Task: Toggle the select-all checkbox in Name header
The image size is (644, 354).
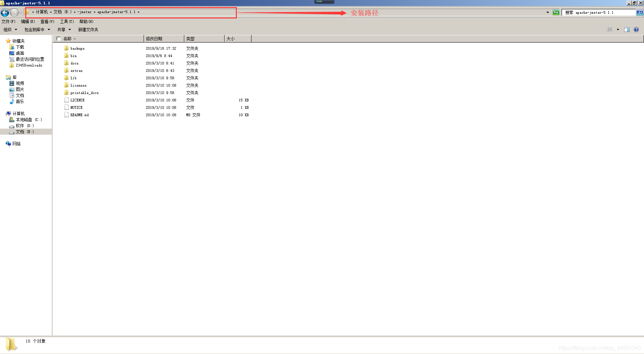Action: tap(58, 39)
